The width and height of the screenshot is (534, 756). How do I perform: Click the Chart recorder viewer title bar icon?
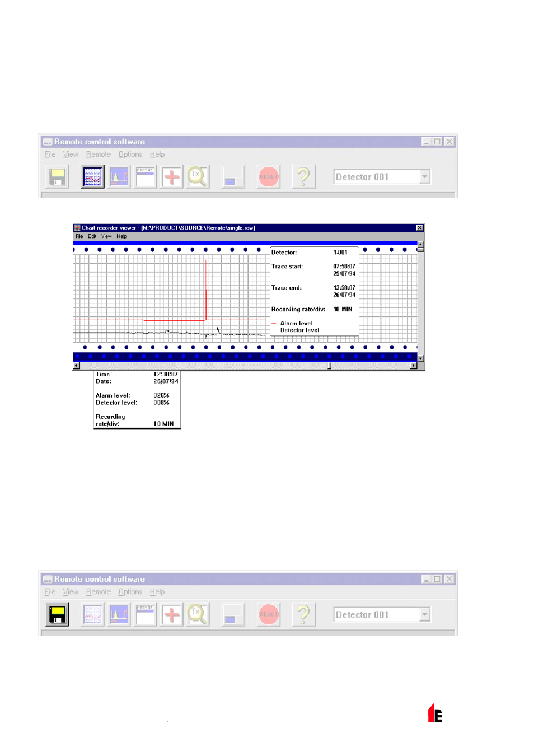tap(77, 228)
